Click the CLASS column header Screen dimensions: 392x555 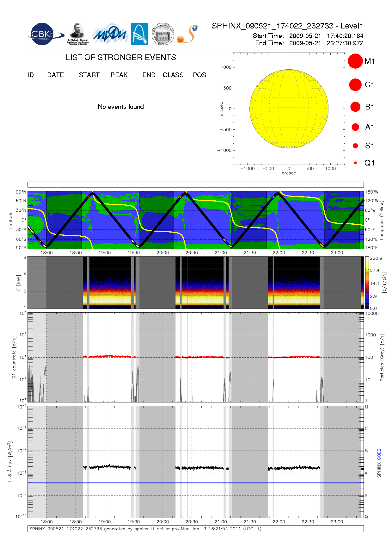click(x=173, y=75)
